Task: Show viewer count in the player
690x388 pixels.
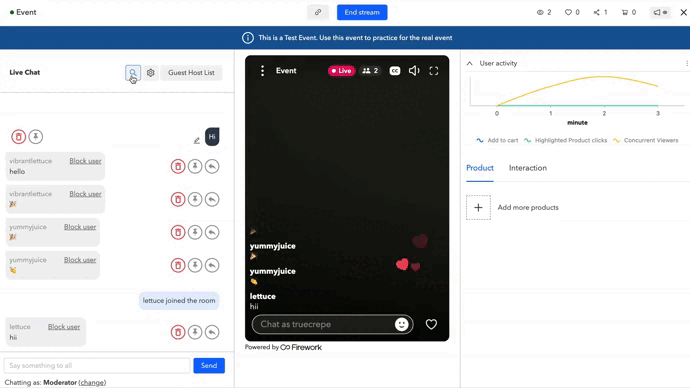Action: [x=370, y=71]
